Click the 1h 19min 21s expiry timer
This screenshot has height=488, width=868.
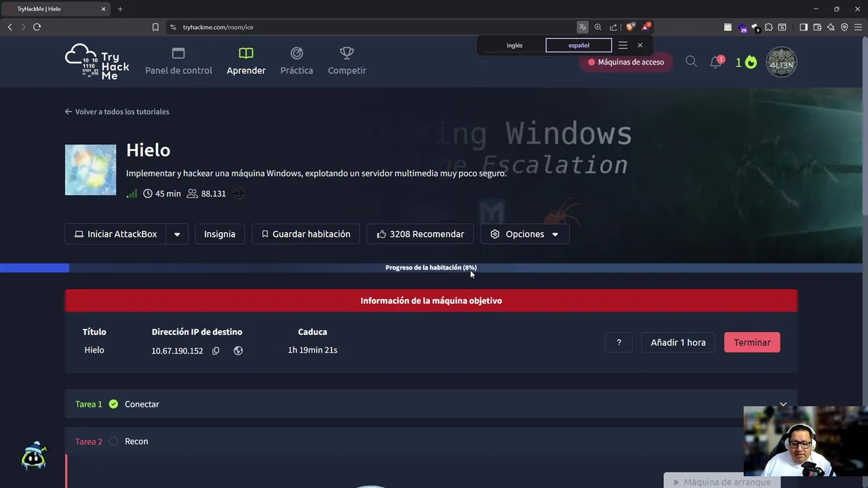313,350
